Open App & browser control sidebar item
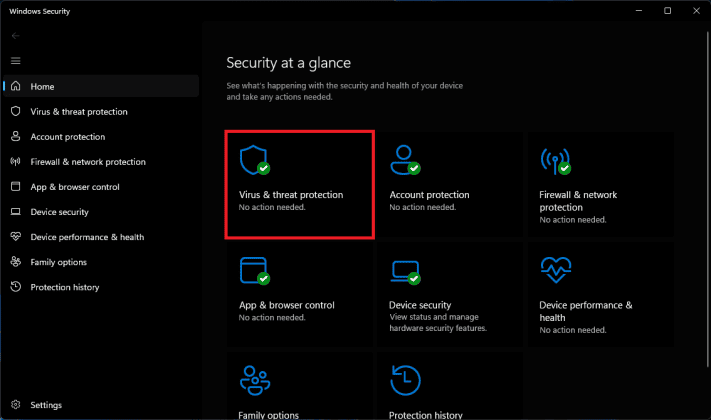The image size is (711, 420). pos(75,187)
